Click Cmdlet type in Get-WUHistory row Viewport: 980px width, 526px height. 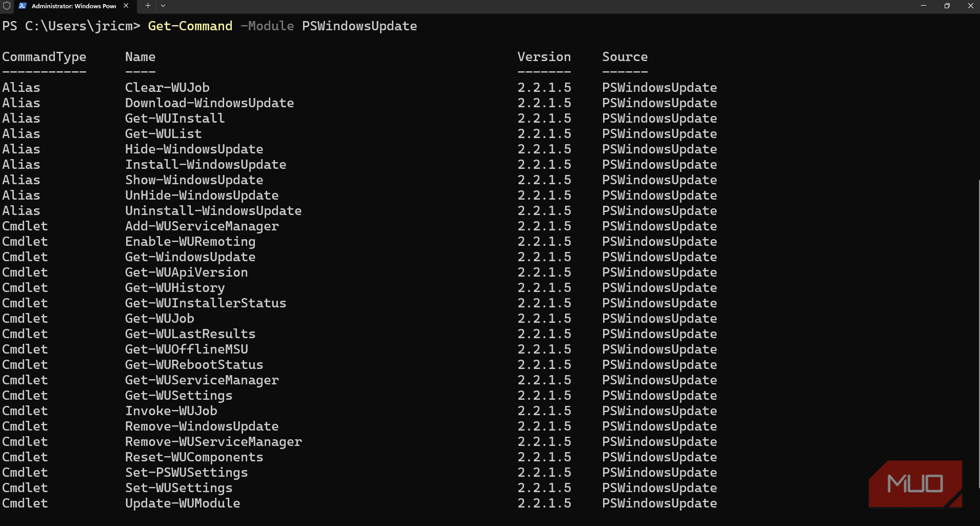click(x=25, y=288)
